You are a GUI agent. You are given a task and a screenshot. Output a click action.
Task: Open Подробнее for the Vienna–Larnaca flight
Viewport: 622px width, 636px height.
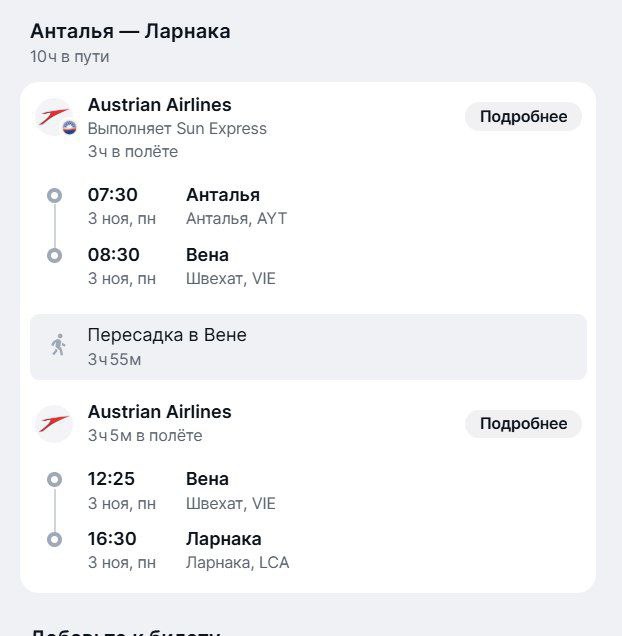[523, 424]
